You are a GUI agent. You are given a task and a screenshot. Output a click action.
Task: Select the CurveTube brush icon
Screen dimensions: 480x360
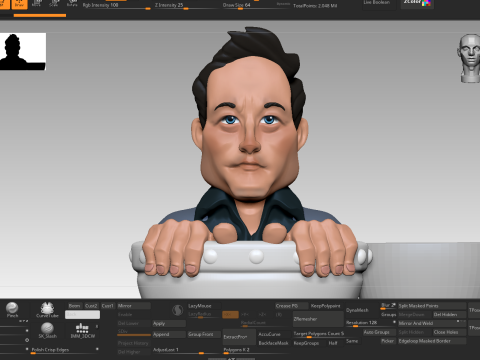coord(47,309)
